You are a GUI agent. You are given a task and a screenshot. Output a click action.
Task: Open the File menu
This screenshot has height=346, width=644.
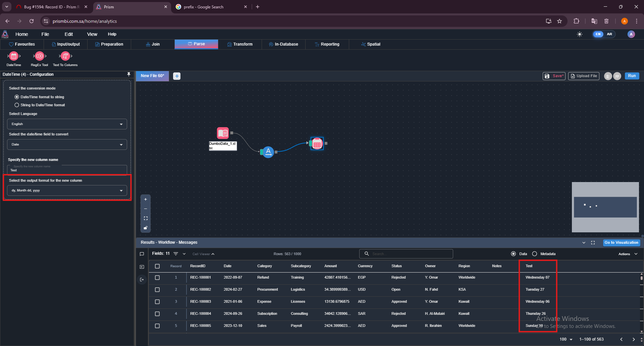pos(45,34)
